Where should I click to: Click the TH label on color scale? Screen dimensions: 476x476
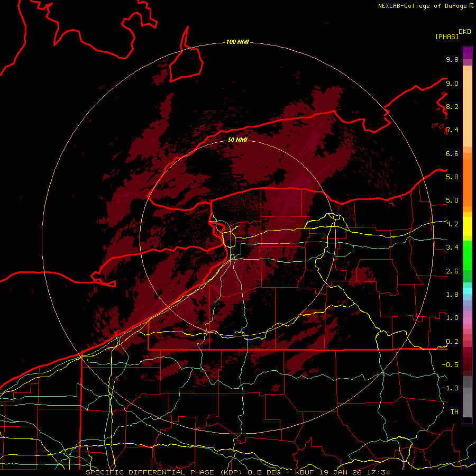(454, 411)
